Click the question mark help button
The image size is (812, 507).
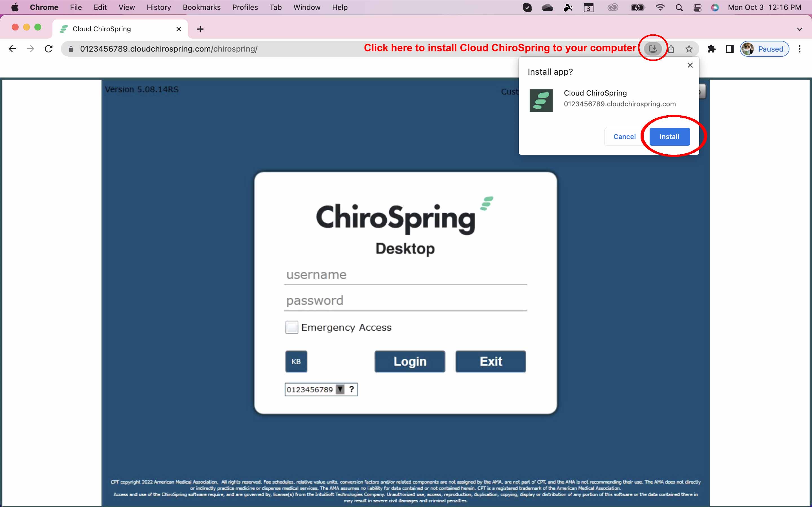coord(351,389)
